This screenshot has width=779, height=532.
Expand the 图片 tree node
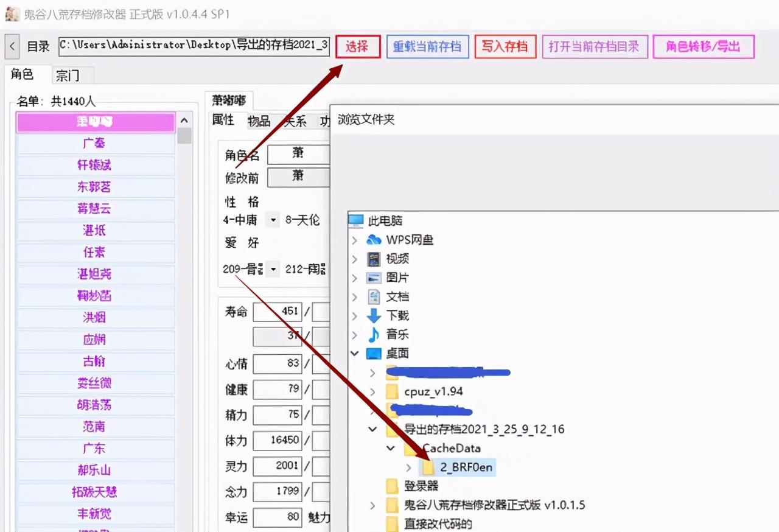pos(355,278)
